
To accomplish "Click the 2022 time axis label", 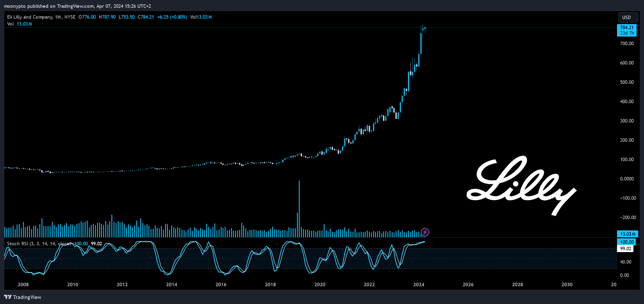I will coord(369,284).
